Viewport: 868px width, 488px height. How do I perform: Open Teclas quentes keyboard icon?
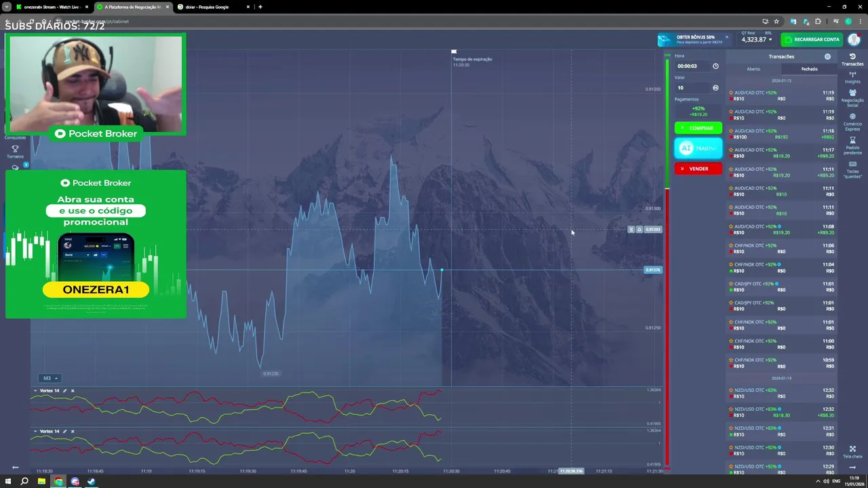pos(852,164)
